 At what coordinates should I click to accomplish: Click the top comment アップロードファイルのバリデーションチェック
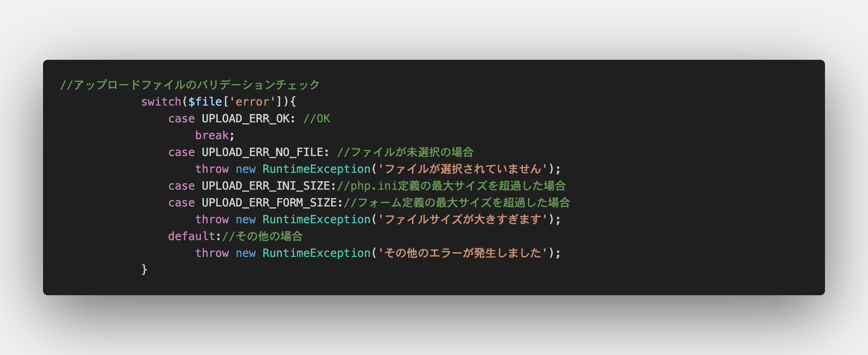190,85
